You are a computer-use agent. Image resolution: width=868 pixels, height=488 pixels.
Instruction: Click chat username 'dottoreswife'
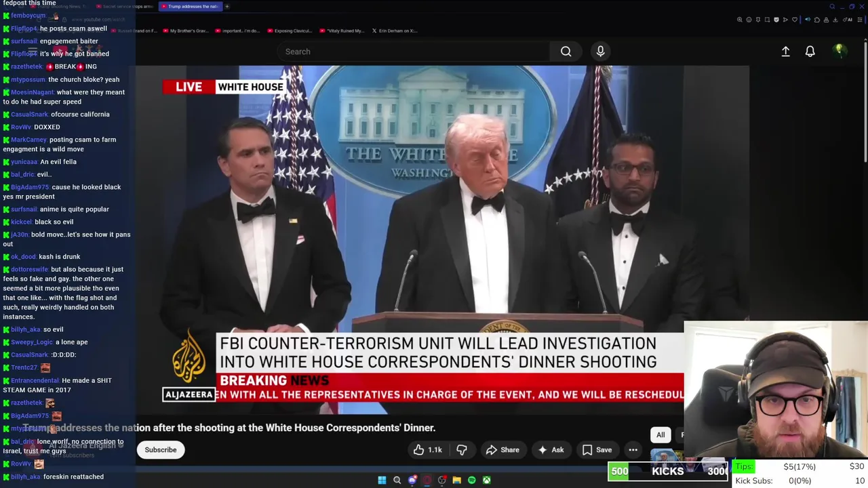pyautogui.click(x=29, y=269)
